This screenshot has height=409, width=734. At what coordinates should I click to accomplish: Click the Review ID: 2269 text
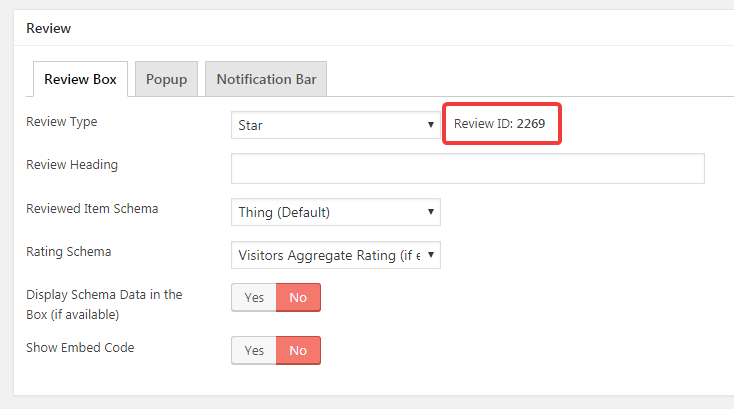click(499, 125)
